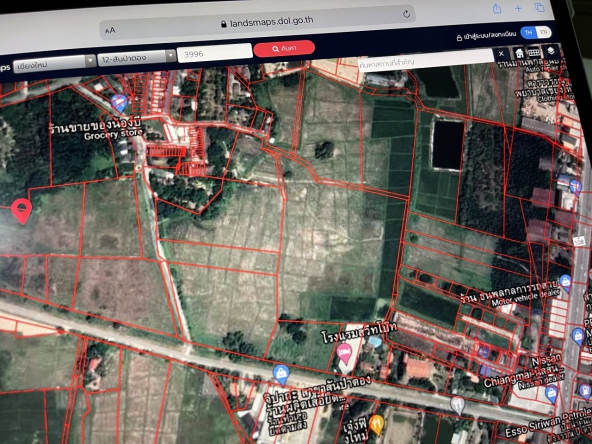This screenshot has height=444, width=592.
Task: Click the place search input field
Action: (425, 60)
